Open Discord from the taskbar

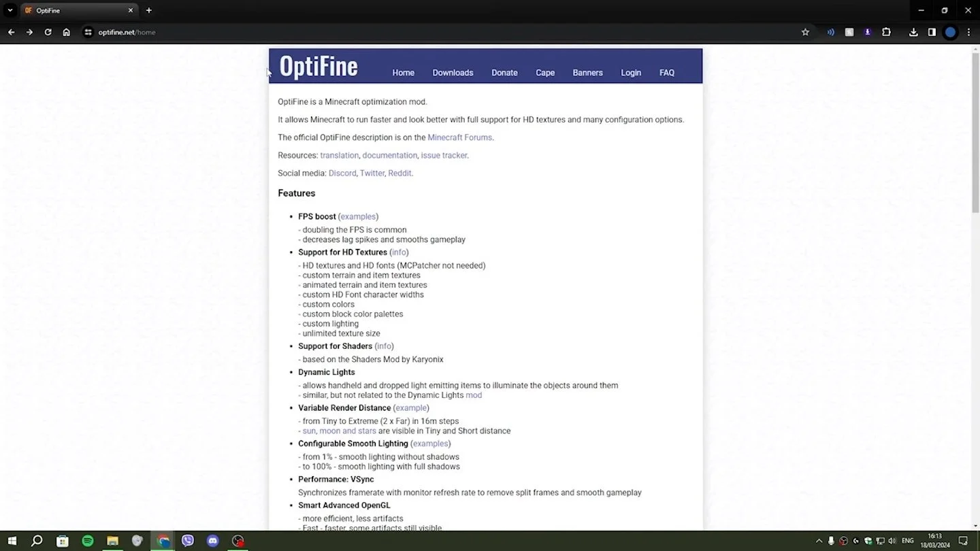click(x=212, y=541)
